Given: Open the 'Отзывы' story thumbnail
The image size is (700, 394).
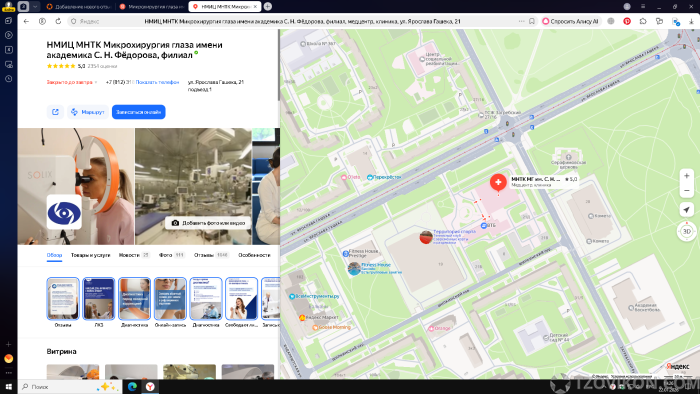Looking at the screenshot, I should point(63,299).
